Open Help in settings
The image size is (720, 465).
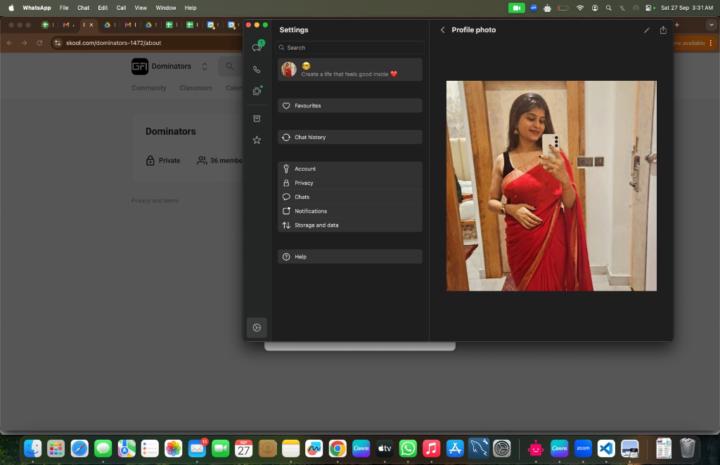pyautogui.click(x=349, y=257)
